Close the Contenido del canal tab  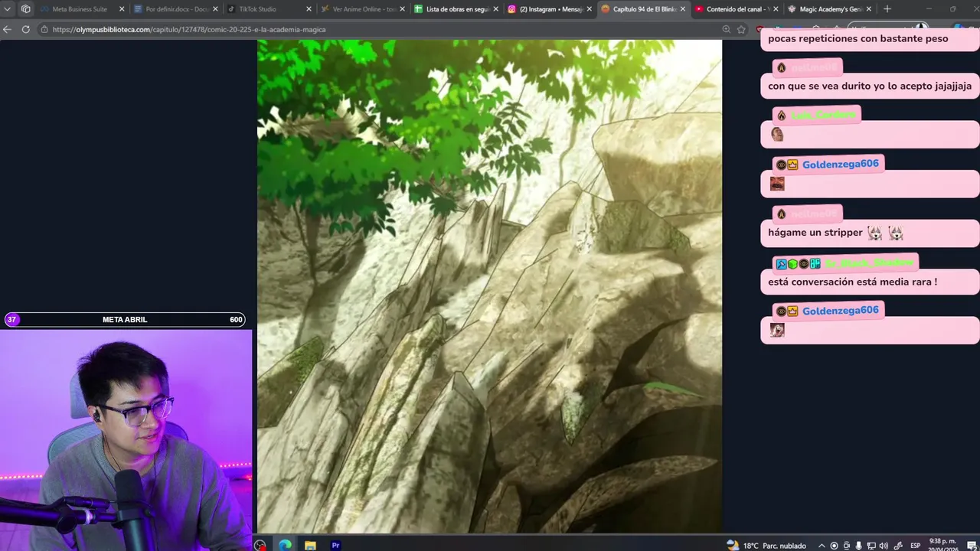[776, 9]
